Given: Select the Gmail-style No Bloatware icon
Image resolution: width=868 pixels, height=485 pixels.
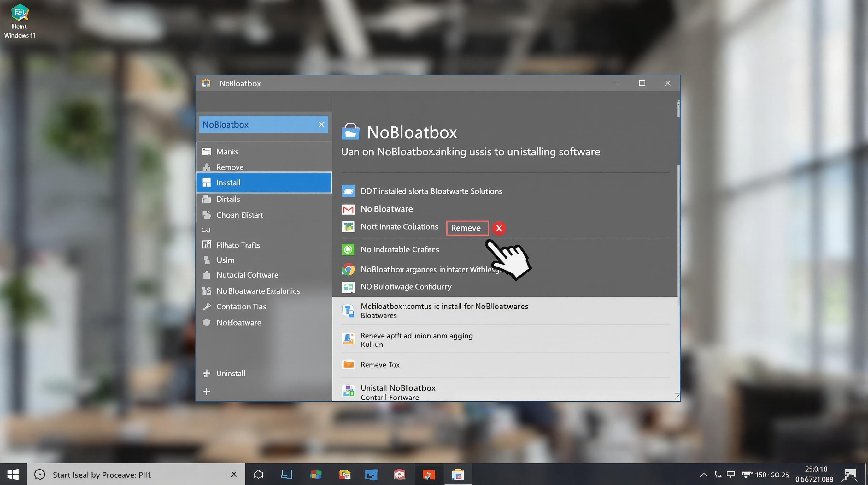Looking at the screenshot, I should [348, 209].
